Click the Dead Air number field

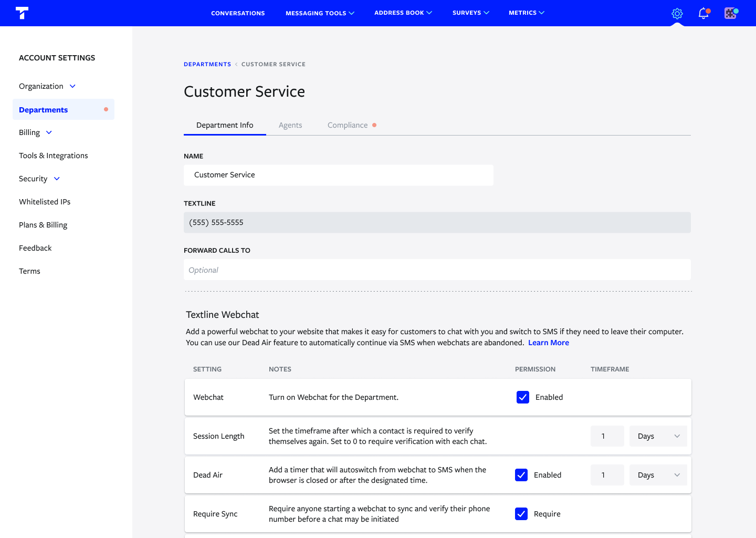(x=607, y=475)
